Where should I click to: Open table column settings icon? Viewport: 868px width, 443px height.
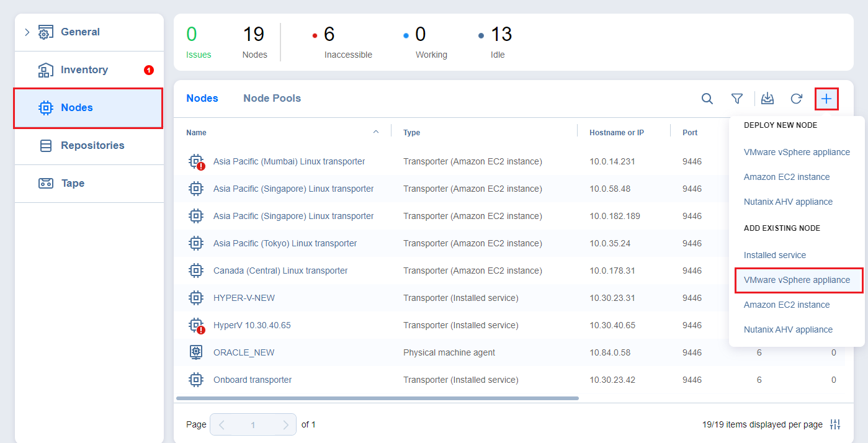click(x=835, y=424)
